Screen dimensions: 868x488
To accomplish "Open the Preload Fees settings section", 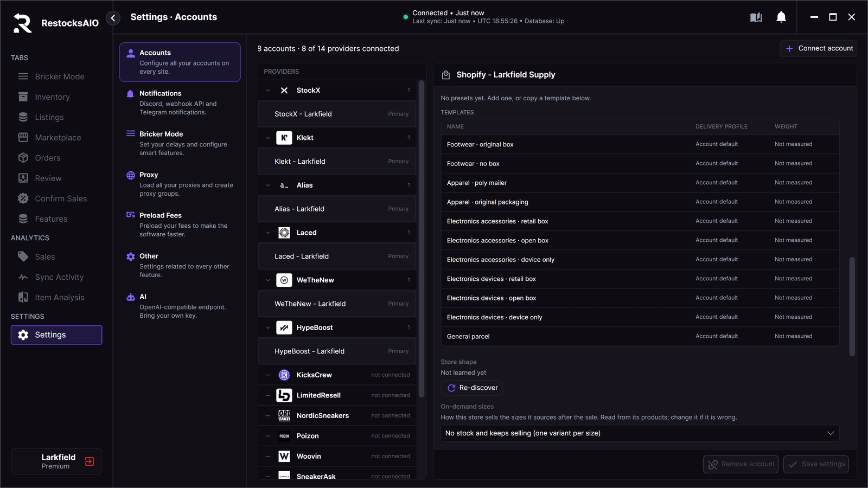I will point(180,224).
